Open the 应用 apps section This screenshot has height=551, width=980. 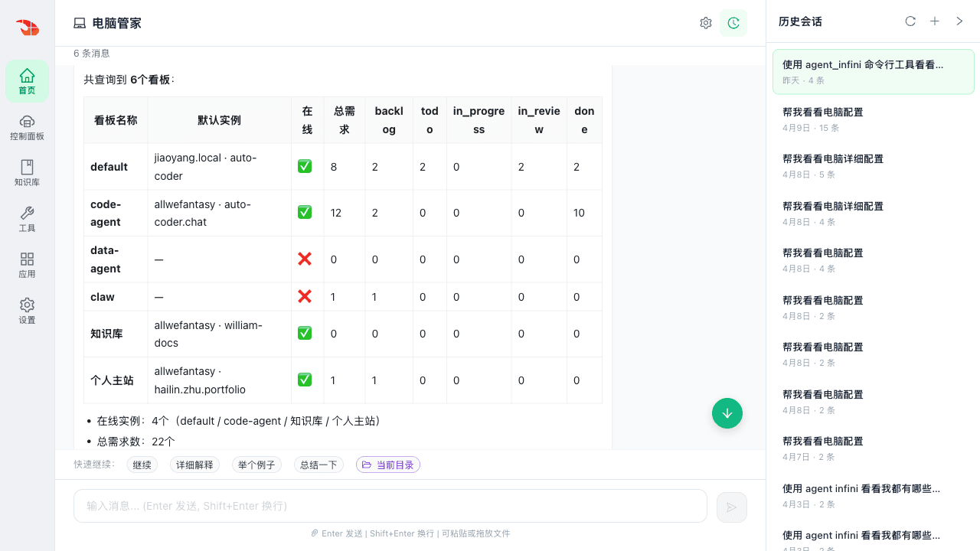27,265
